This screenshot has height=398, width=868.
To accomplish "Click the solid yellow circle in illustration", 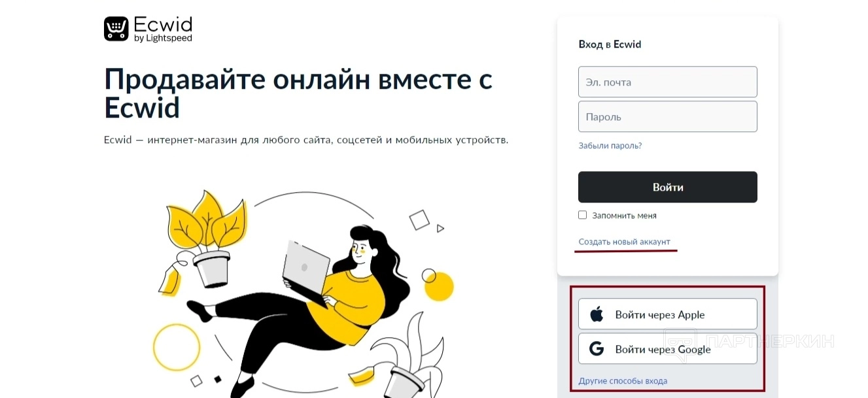I will pyautogui.click(x=438, y=286).
